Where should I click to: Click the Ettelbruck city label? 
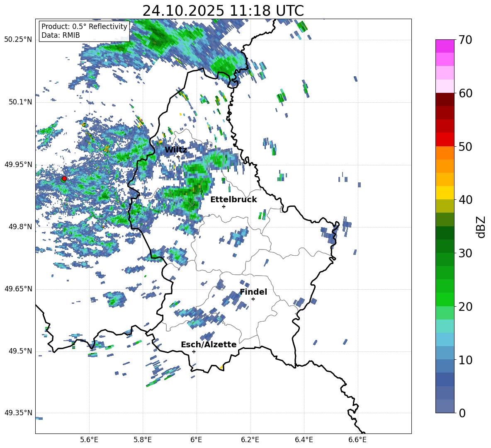pos(233,200)
